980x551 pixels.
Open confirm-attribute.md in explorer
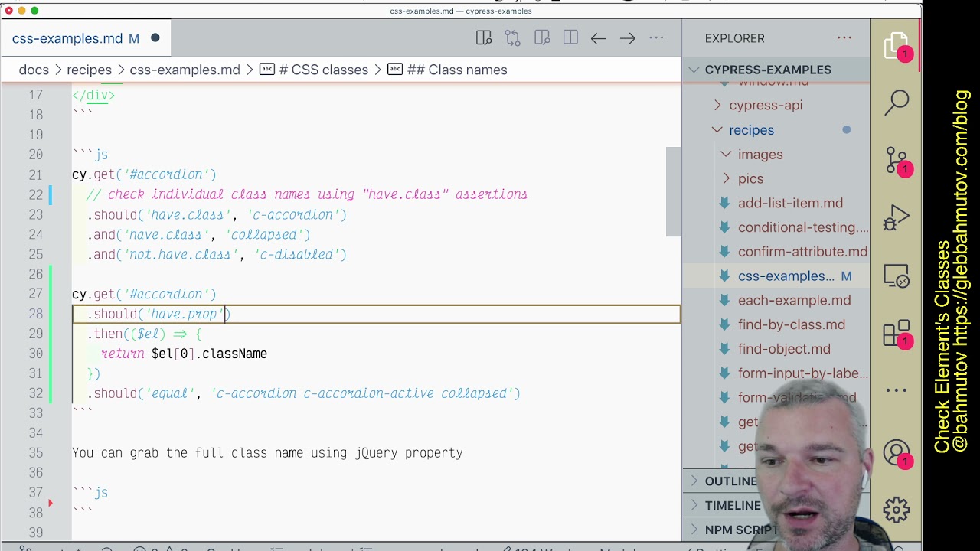(802, 252)
